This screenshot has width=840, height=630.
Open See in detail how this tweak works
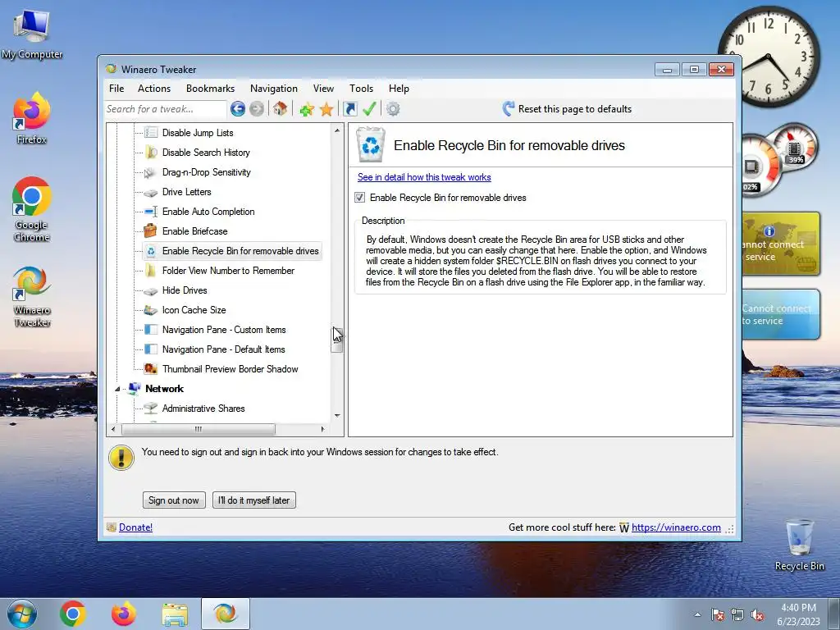point(424,177)
